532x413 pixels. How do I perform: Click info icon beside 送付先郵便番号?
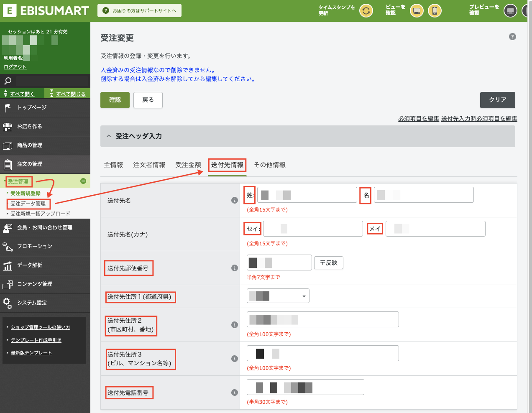(235, 268)
